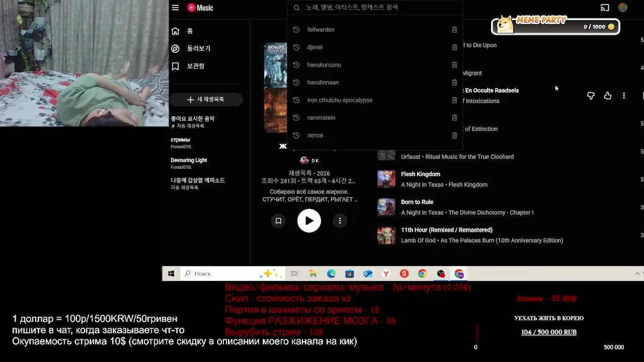Play the Flesh Kingdom track
This screenshot has width=644, height=362.
[x=421, y=174]
